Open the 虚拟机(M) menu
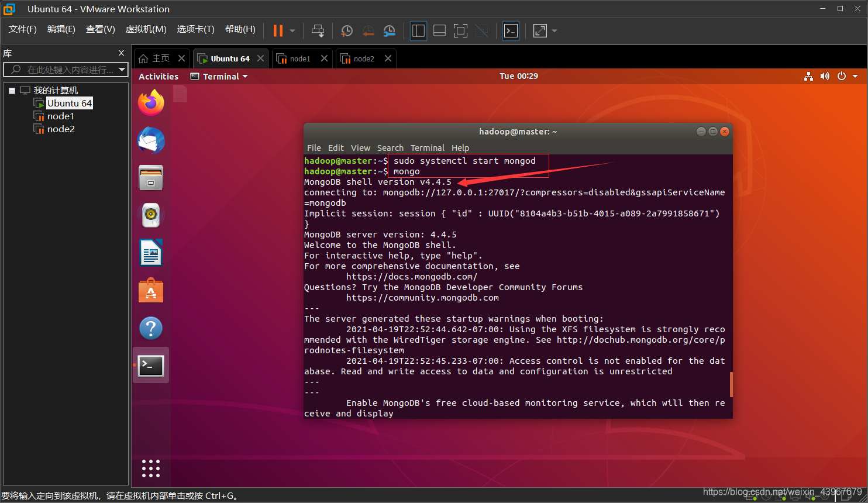Screen dimensions: 868x503 pos(146,29)
